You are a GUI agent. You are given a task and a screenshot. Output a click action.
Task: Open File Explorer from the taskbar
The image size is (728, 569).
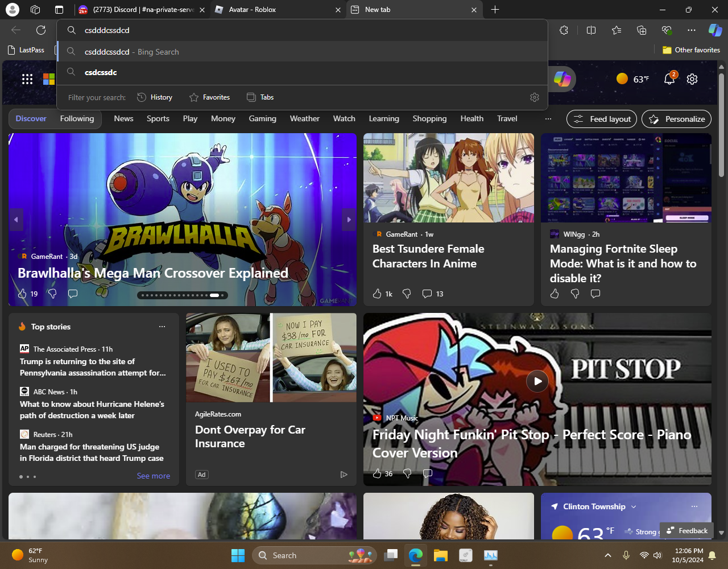pos(441,555)
